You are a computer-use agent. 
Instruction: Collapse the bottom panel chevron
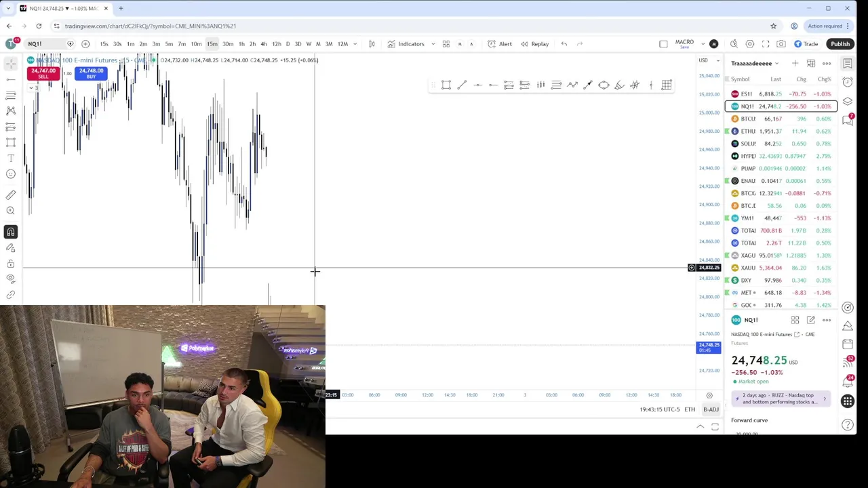tap(701, 426)
